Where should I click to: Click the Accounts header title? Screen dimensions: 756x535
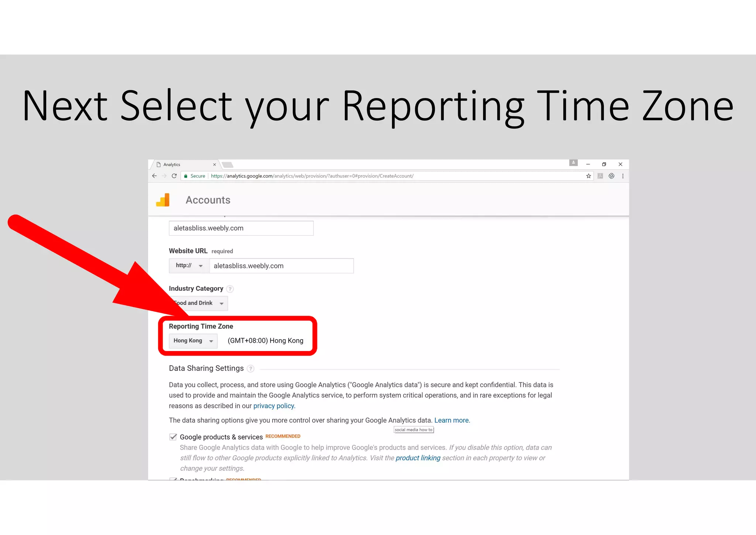[x=208, y=200]
